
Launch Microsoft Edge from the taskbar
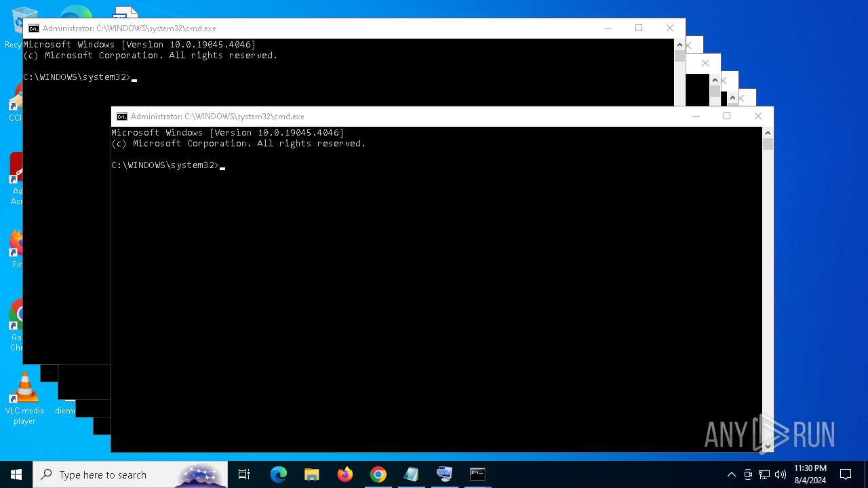coord(279,474)
